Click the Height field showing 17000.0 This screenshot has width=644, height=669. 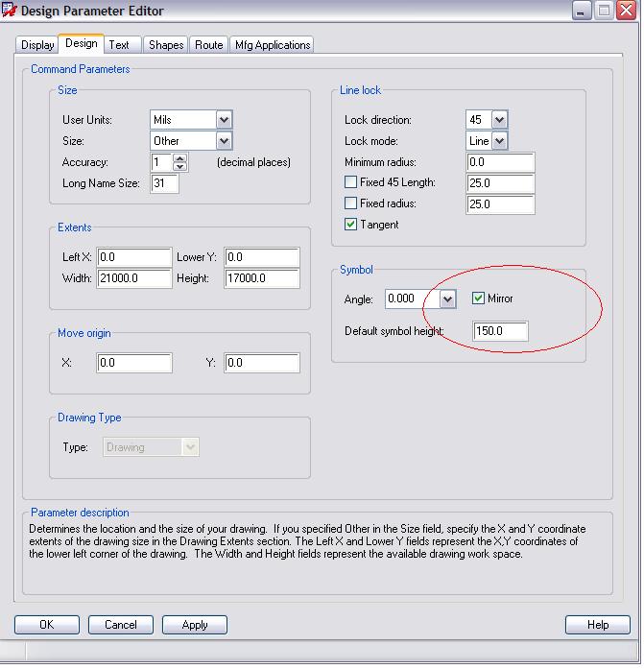click(x=262, y=278)
